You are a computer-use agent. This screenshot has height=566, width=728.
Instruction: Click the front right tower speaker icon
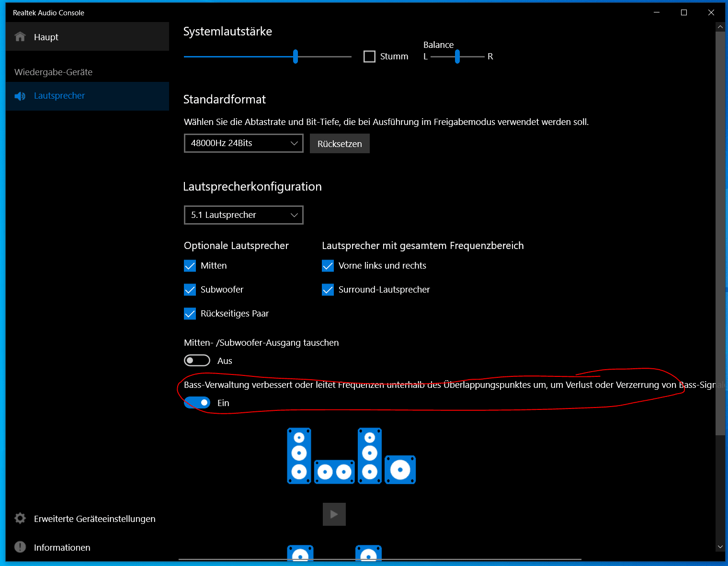point(370,456)
